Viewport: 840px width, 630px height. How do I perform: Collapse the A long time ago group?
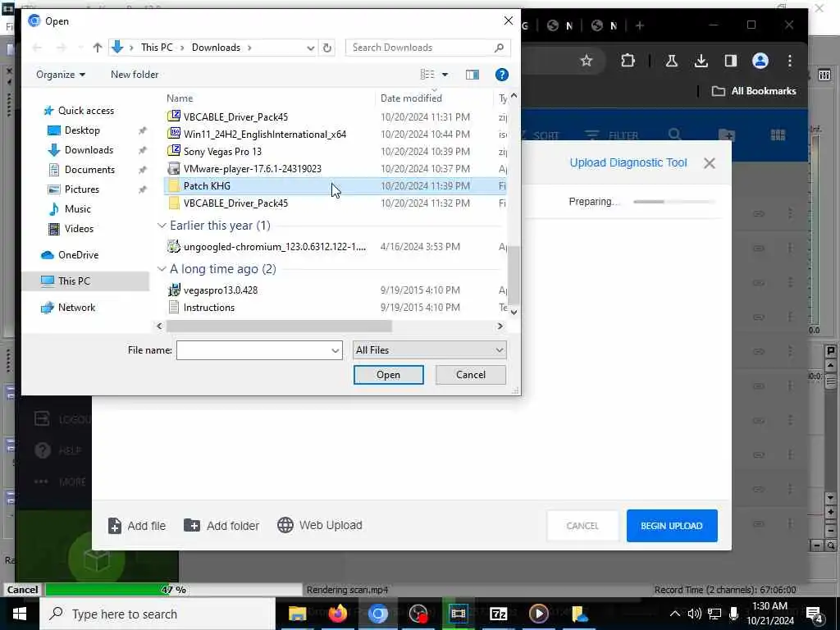tap(162, 269)
